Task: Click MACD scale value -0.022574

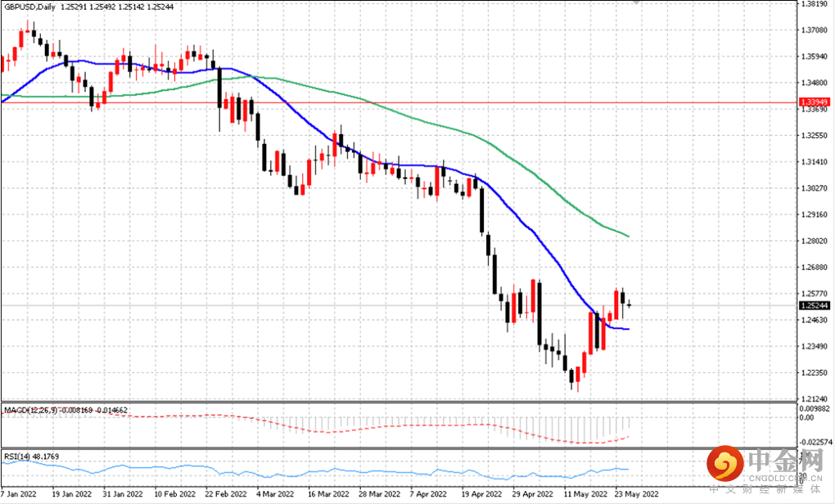Action: tap(815, 443)
